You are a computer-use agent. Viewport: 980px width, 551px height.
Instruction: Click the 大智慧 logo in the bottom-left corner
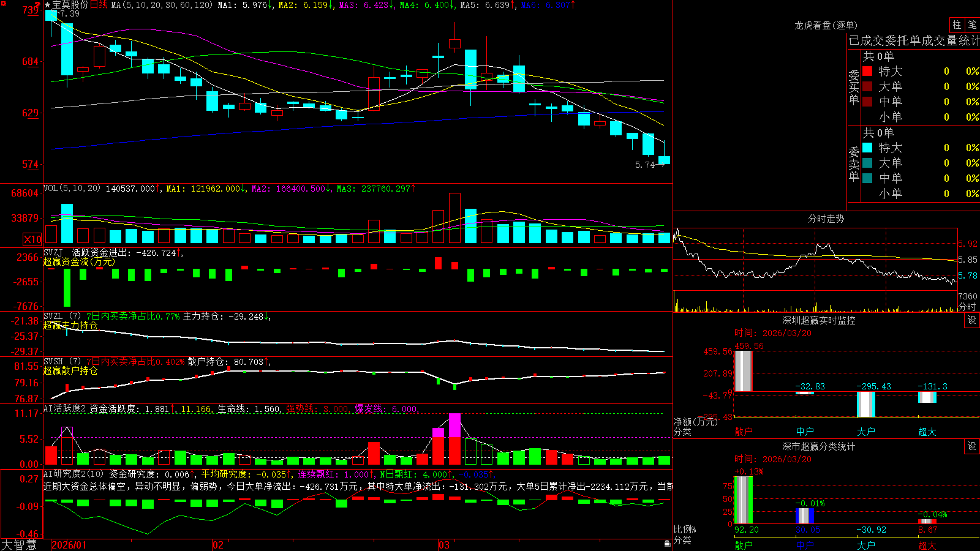point(19,544)
